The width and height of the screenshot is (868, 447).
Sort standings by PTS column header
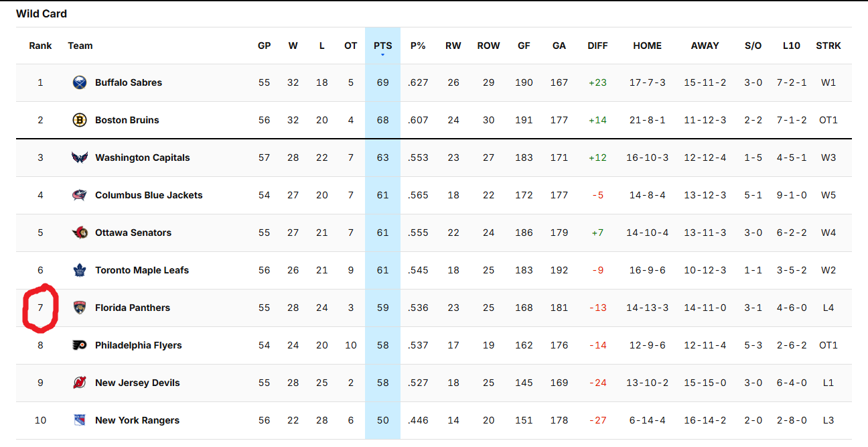(383, 46)
